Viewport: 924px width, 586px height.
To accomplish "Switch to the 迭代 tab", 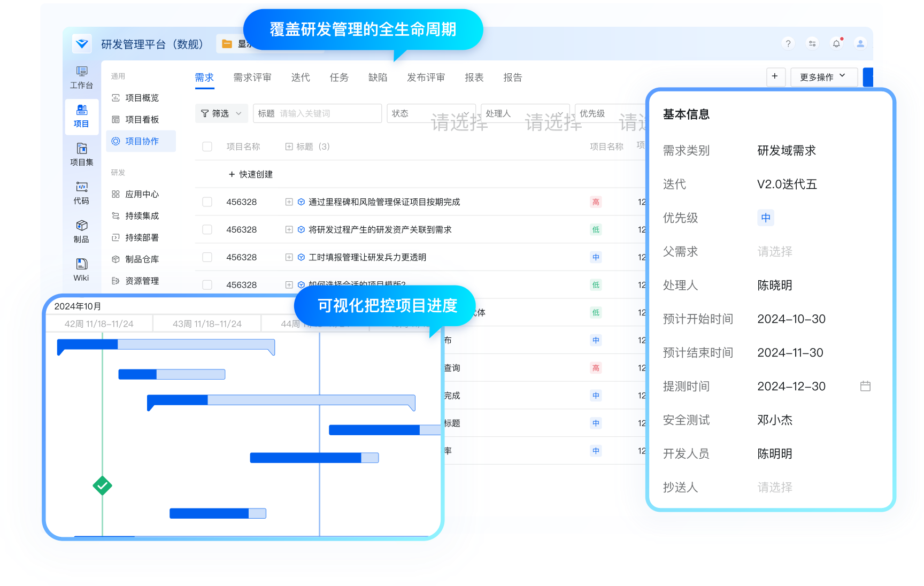I will 301,78.
